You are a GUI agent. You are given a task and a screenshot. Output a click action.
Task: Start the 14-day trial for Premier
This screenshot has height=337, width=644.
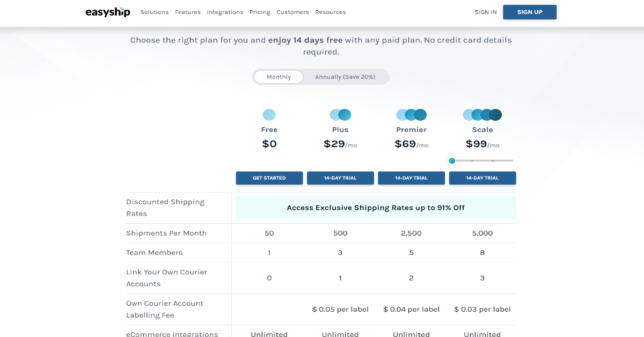412,178
